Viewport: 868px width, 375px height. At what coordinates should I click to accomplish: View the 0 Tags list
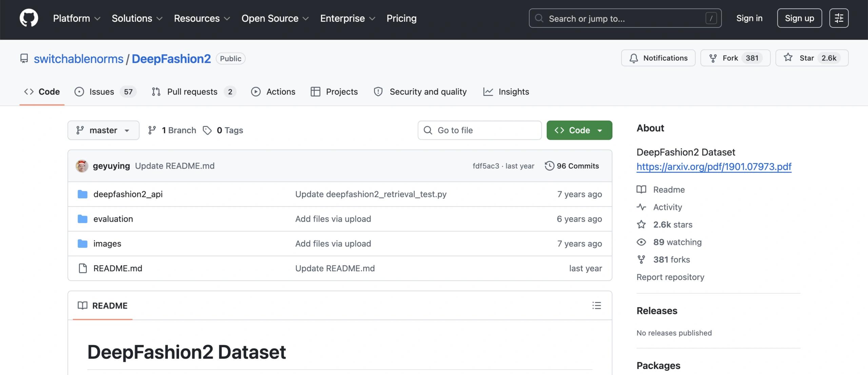pos(223,130)
